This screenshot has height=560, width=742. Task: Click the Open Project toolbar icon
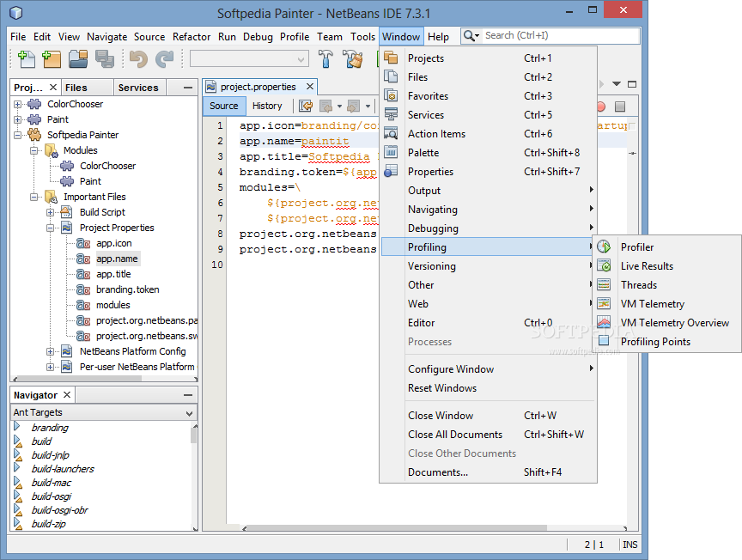(78, 59)
